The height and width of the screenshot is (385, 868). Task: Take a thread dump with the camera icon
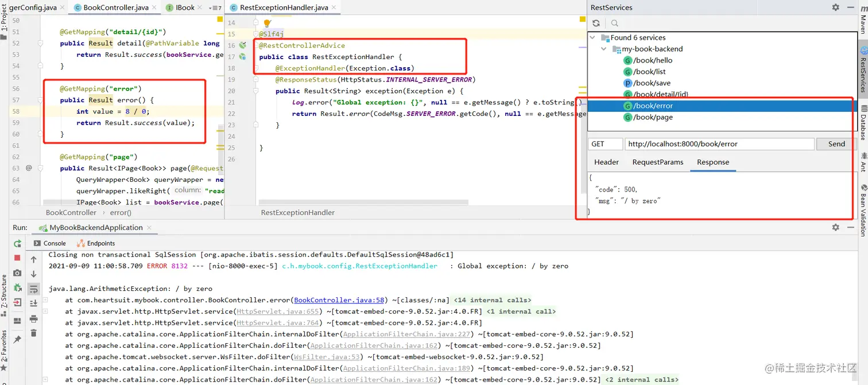tap(17, 273)
